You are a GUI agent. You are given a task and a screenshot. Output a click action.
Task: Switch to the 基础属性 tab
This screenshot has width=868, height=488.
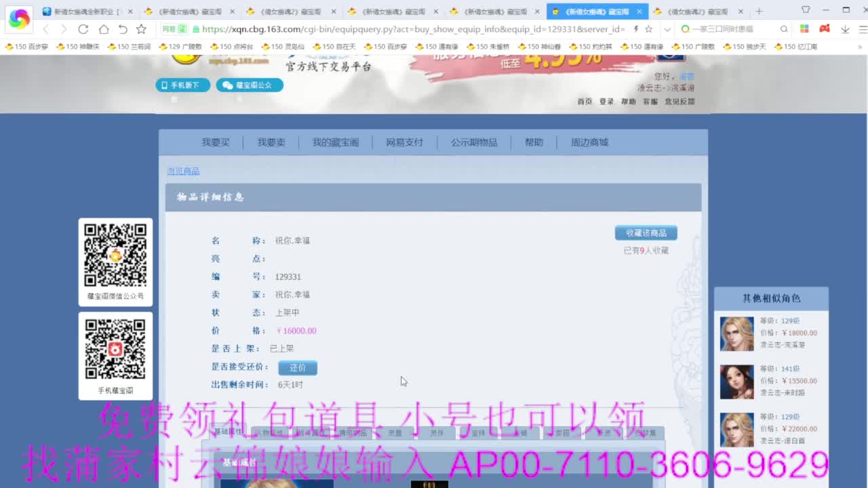pyautogui.click(x=230, y=432)
